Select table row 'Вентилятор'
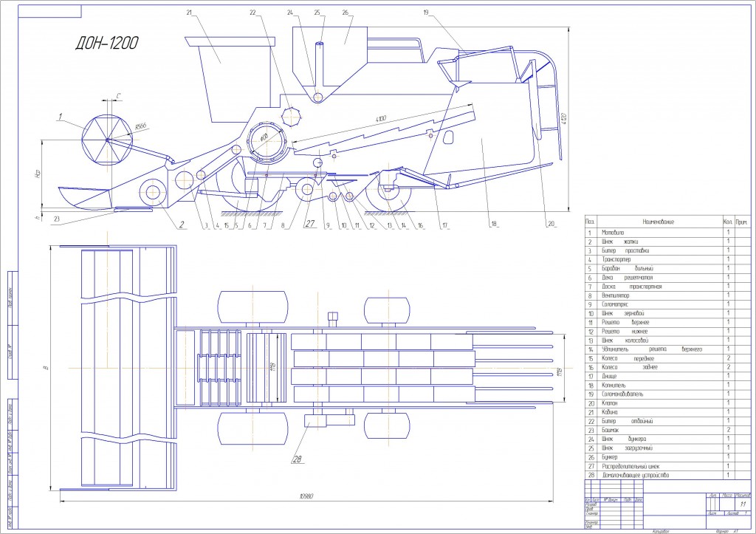 (667, 295)
